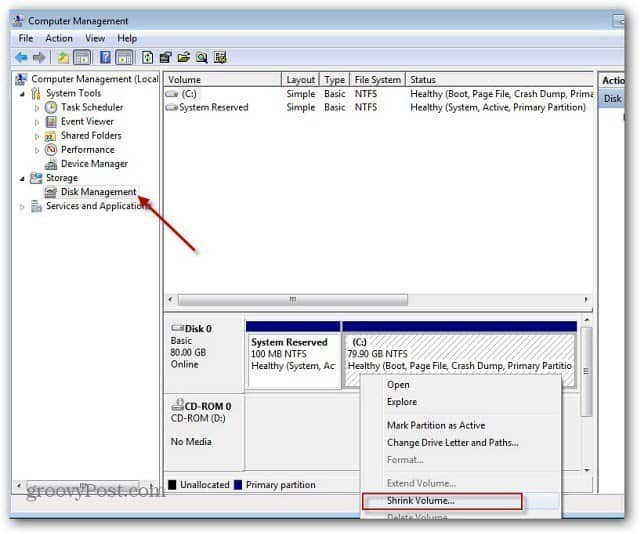Sort by the Layout column header
This screenshot has height=534, width=640.
tap(300, 80)
